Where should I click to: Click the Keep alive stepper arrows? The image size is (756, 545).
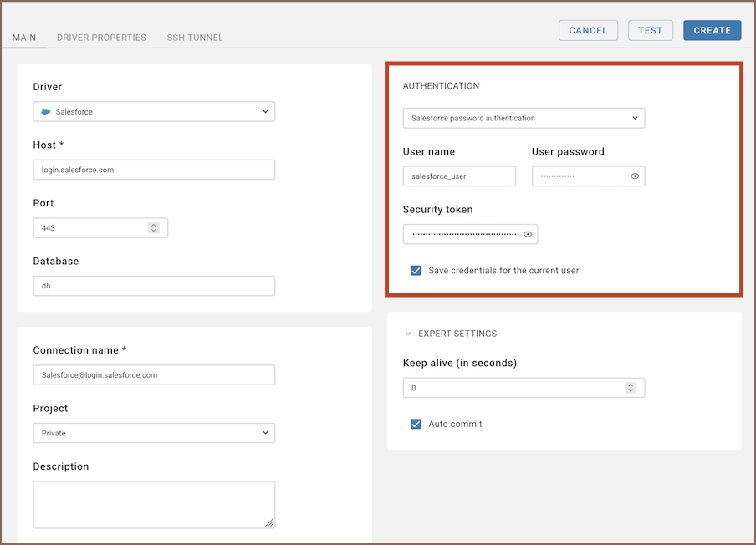coord(631,388)
